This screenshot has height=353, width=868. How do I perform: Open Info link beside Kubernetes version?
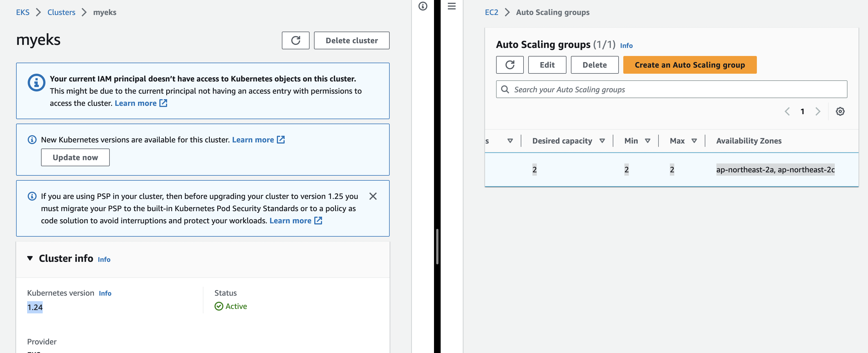[105, 293]
